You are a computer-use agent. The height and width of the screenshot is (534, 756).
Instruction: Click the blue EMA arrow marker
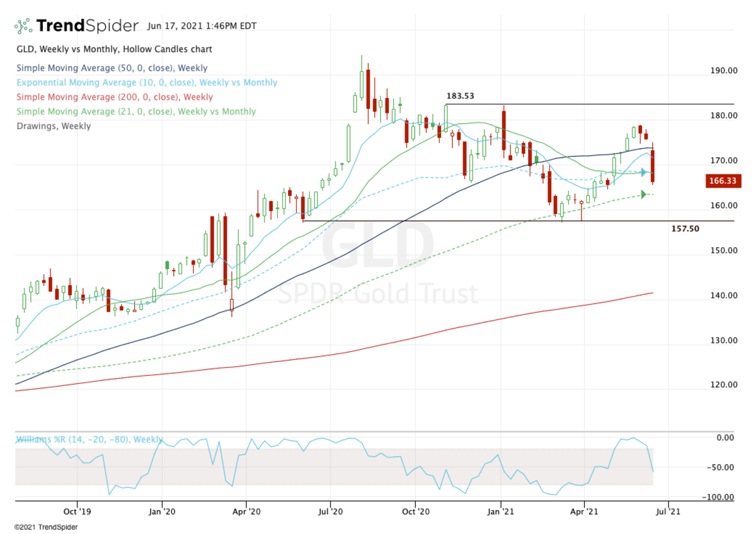[x=645, y=172]
